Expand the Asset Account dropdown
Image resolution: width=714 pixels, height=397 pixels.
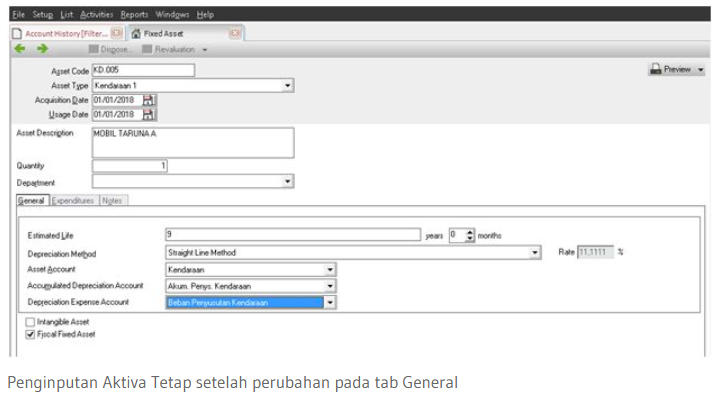point(330,270)
